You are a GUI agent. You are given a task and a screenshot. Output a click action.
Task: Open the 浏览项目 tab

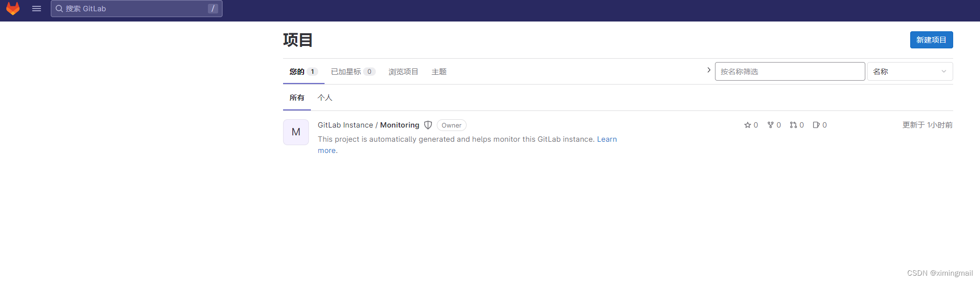tap(403, 71)
